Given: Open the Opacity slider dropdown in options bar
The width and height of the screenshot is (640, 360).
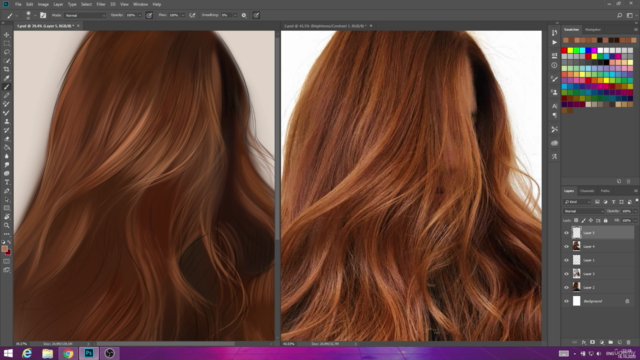Looking at the screenshot, I should tap(140, 16).
